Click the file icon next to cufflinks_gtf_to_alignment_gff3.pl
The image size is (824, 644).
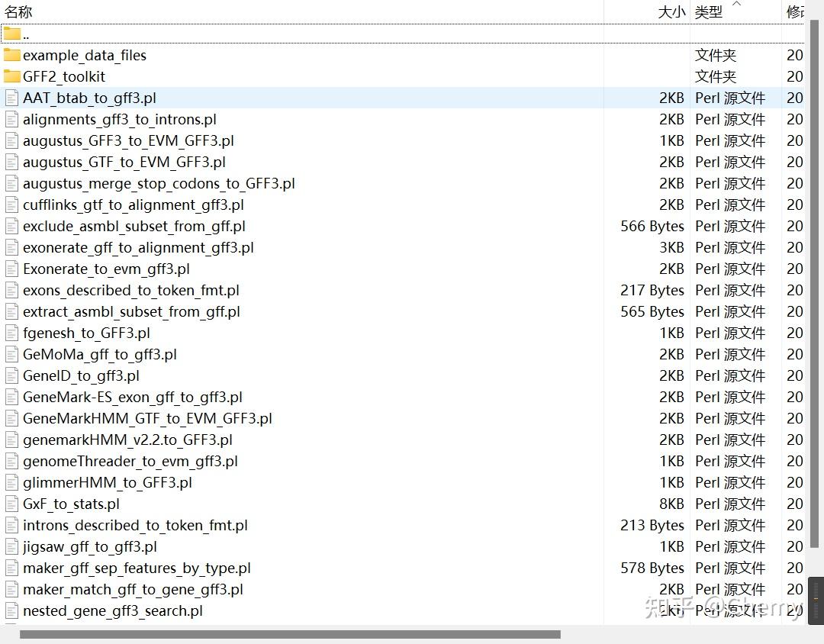pyautogui.click(x=11, y=204)
